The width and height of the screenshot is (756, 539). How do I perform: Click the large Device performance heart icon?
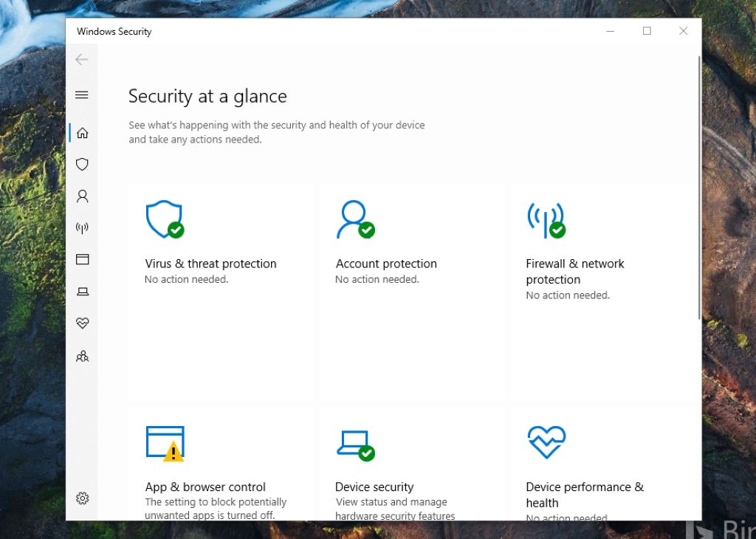coord(546,442)
